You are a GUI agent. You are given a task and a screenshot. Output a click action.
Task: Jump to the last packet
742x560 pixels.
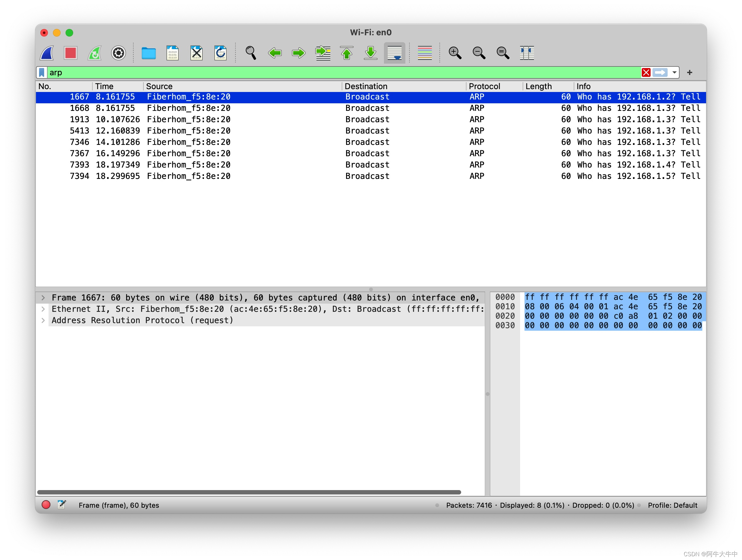(x=371, y=53)
